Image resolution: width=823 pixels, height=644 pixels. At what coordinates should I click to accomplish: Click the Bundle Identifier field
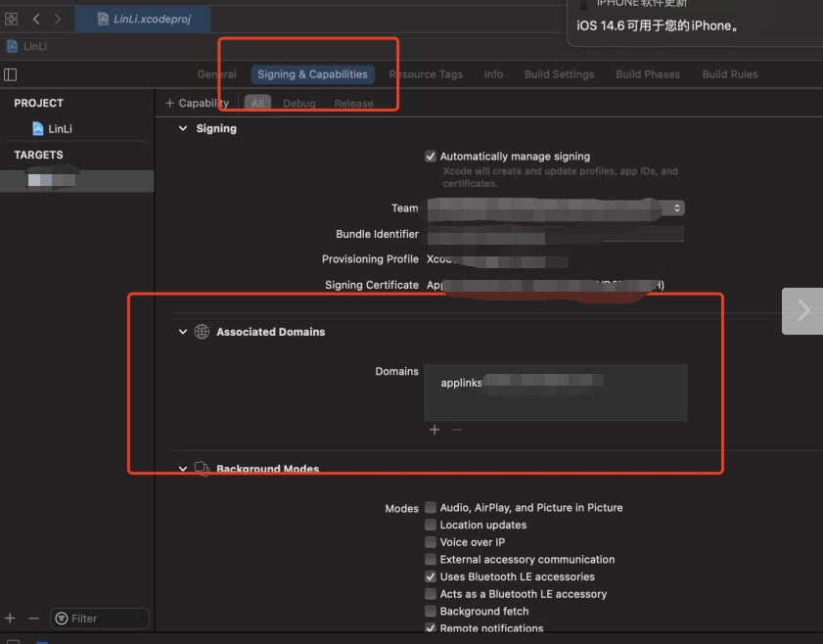(x=556, y=234)
